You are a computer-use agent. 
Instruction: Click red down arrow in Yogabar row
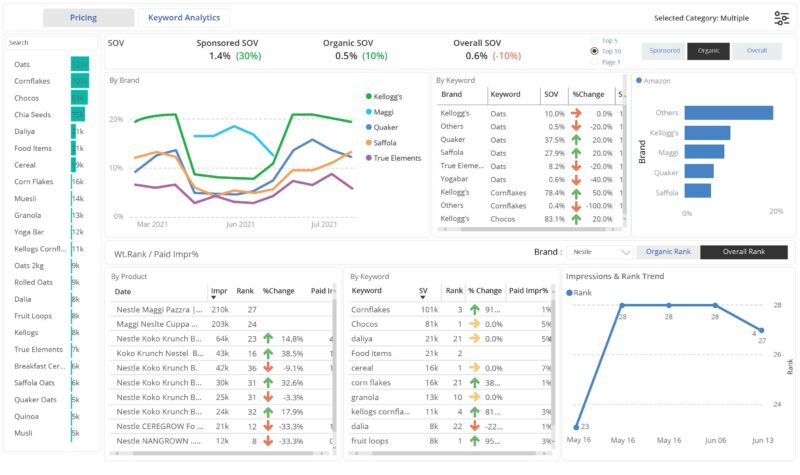576,179
